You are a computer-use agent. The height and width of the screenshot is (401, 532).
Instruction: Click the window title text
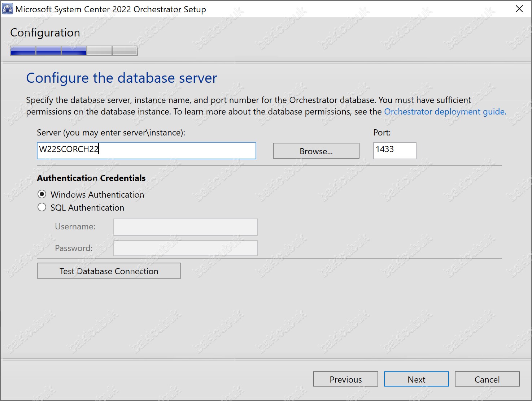pos(111,9)
